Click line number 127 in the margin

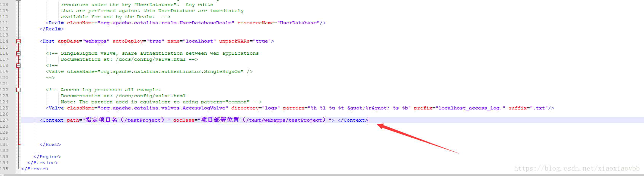4,120
